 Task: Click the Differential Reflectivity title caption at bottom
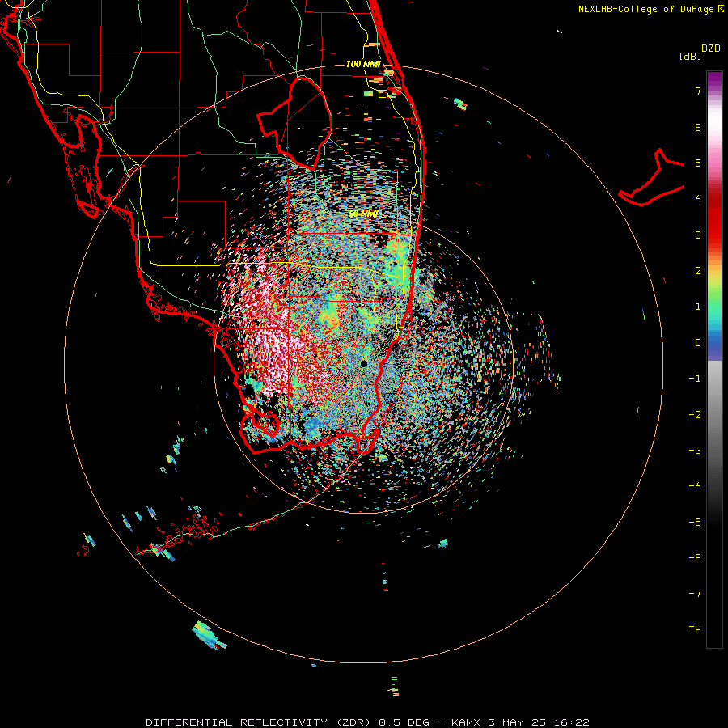click(368, 722)
